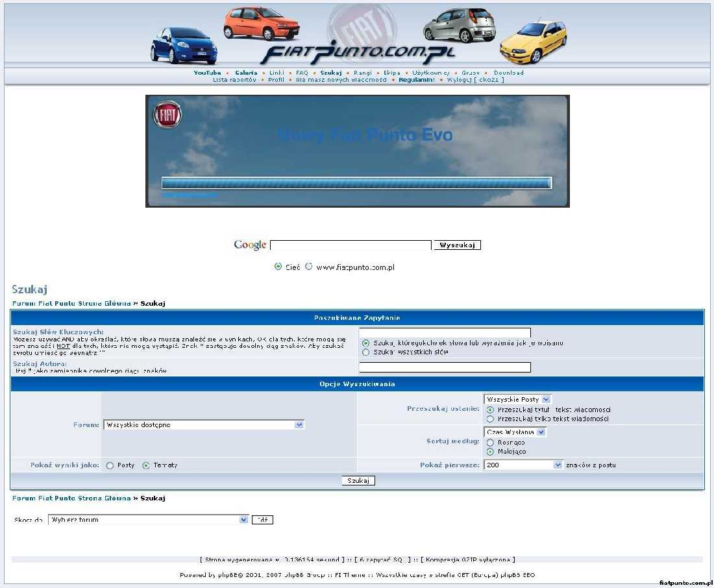Click the Szukaj submit button

pyautogui.click(x=358, y=480)
